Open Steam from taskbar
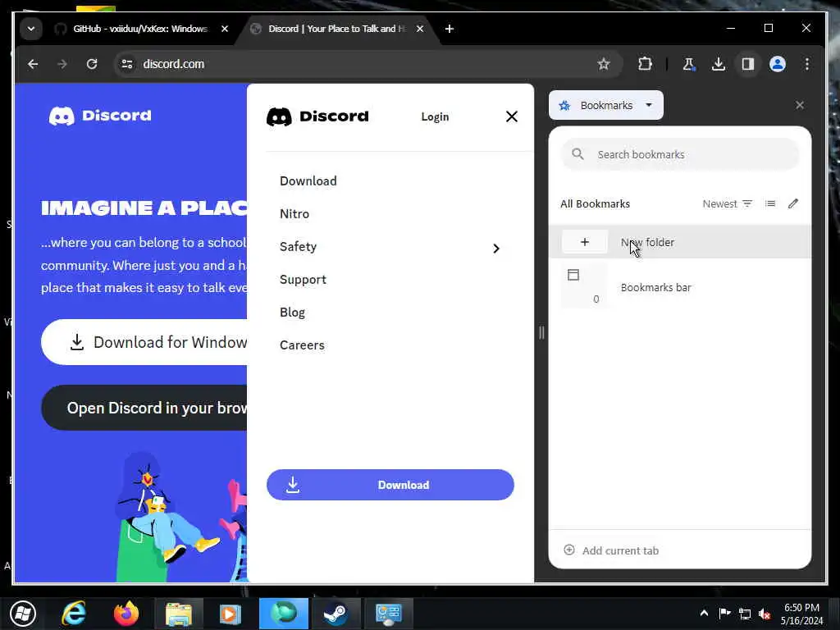The width and height of the screenshot is (840, 630). point(336,614)
